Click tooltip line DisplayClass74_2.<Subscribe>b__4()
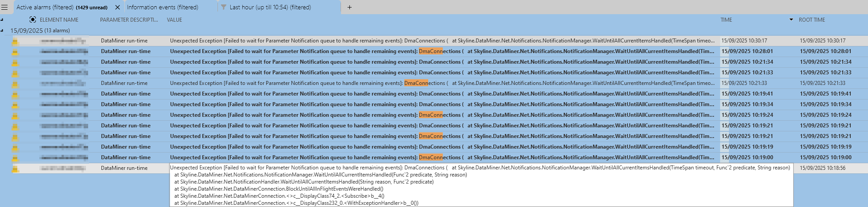This screenshot has width=868, height=207. [279, 196]
